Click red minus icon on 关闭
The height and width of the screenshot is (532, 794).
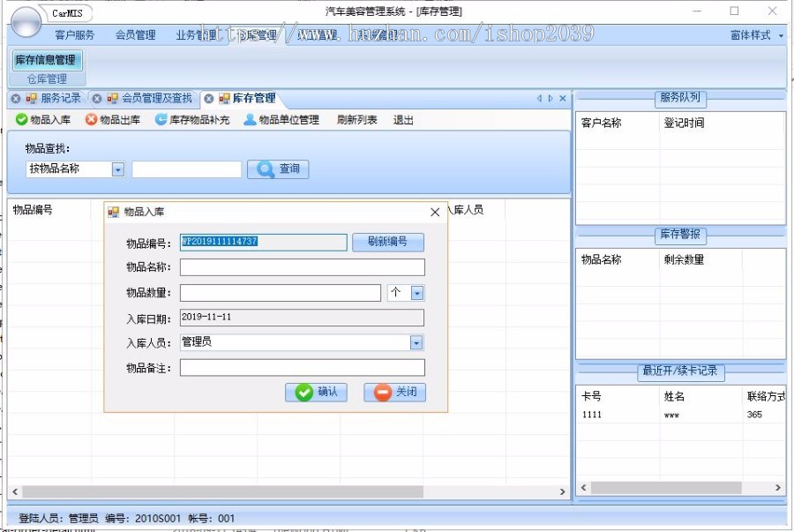click(383, 393)
